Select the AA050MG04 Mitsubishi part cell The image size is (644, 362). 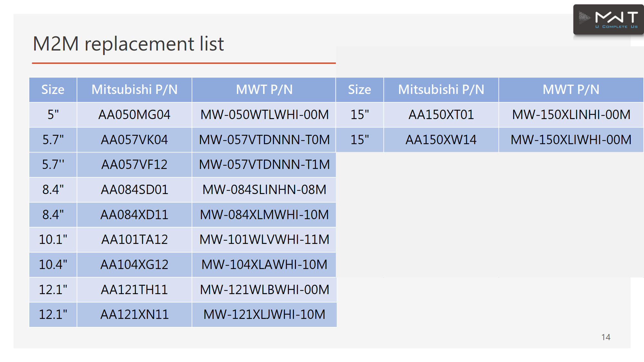[x=134, y=115]
